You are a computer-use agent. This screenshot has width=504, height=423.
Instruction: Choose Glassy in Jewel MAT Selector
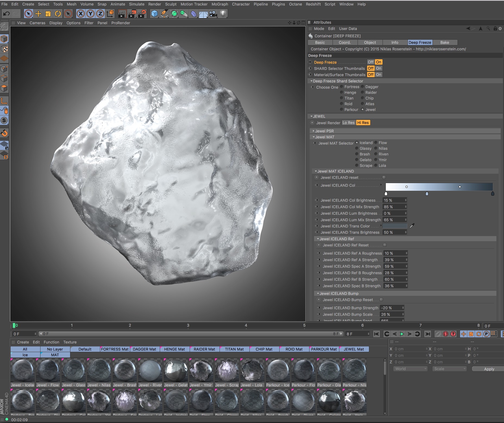pyautogui.click(x=357, y=148)
